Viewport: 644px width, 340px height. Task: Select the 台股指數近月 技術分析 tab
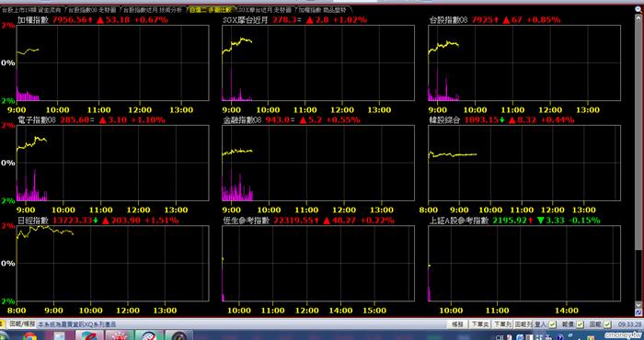click(153, 9)
